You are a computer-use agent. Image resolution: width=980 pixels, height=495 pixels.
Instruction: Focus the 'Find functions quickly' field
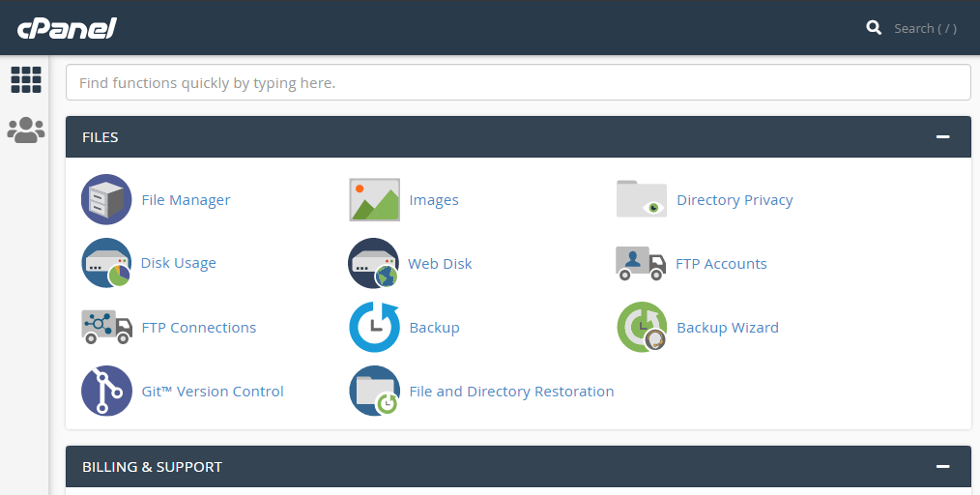click(x=518, y=82)
